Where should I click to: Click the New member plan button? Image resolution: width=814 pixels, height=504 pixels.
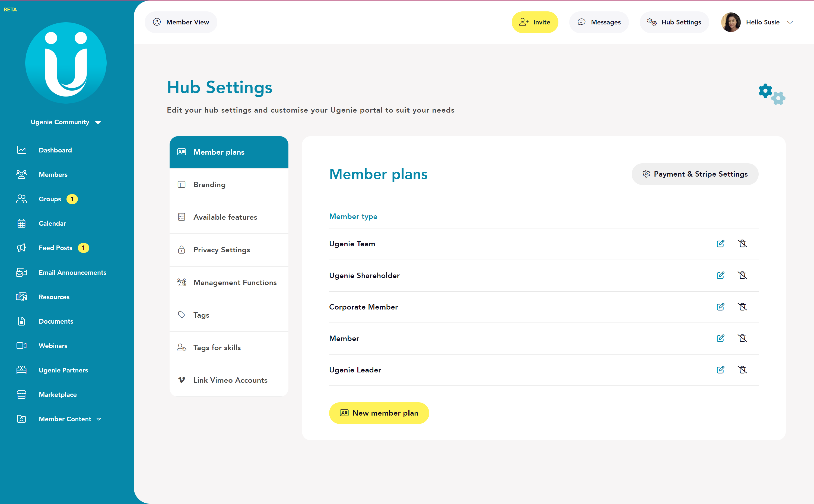pyautogui.click(x=379, y=413)
